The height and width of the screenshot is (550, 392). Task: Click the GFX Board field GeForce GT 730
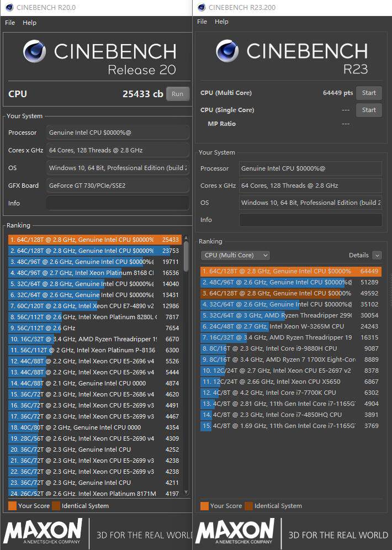(x=118, y=186)
